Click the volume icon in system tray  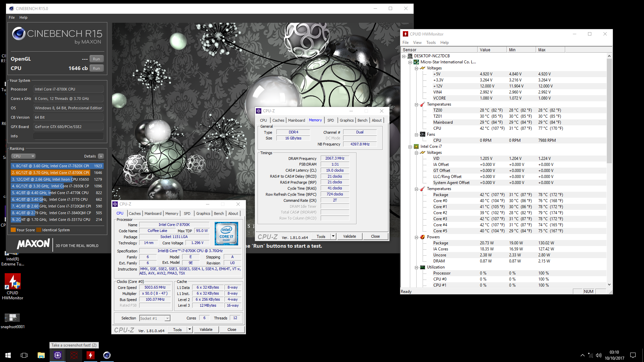point(599,355)
